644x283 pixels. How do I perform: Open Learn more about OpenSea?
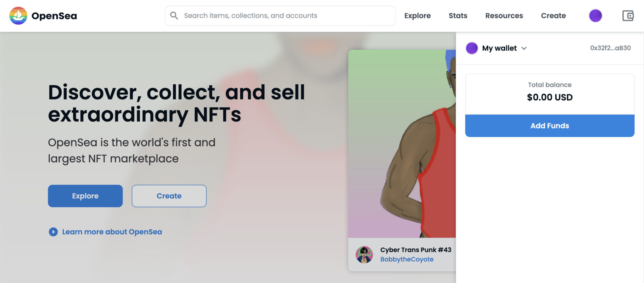pyautogui.click(x=112, y=232)
